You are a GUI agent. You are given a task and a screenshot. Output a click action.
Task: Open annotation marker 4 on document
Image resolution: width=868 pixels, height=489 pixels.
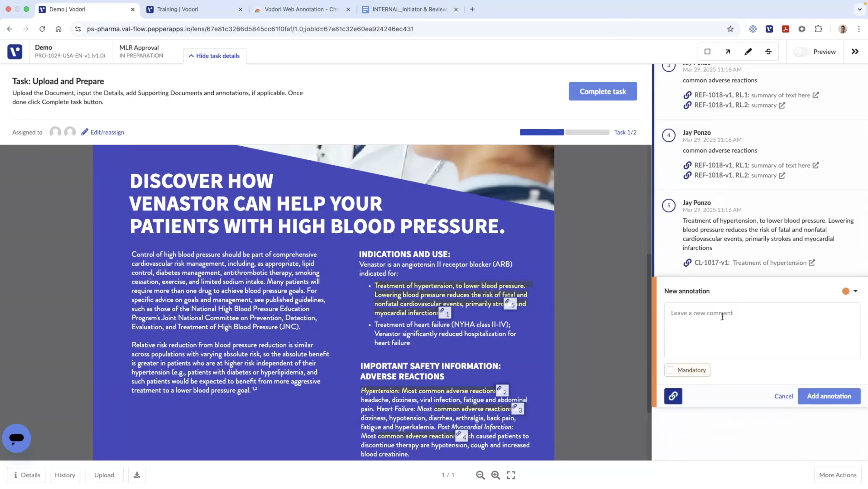pyautogui.click(x=461, y=436)
